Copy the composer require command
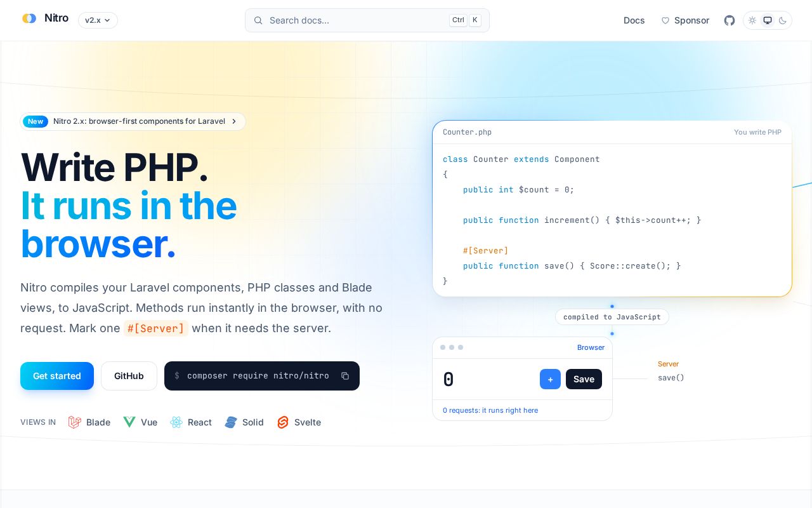This screenshot has height=508, width=812. pos(345,376)
